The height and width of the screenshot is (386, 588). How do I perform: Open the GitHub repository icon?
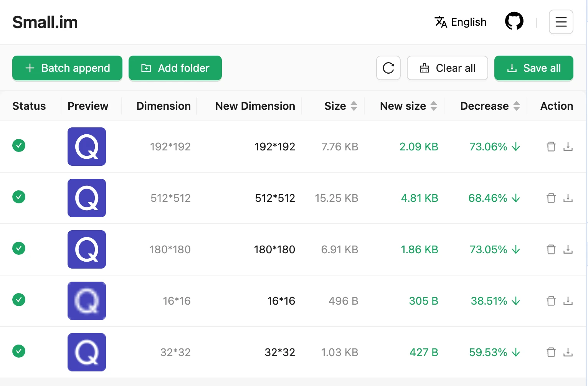pyautogui.click(x=514, y=21)
